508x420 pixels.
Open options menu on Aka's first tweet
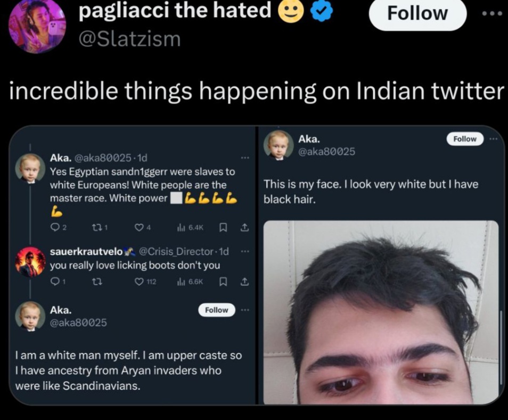245,158
